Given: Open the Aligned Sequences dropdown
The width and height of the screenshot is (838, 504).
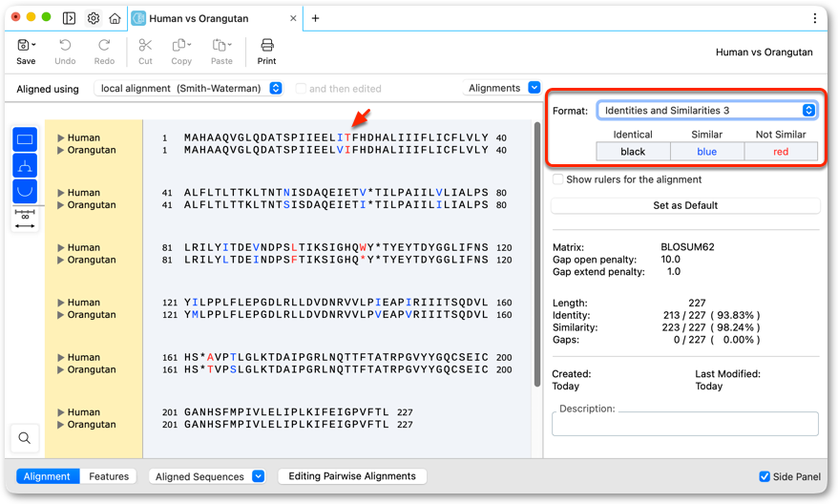Looking at the screenshot, I should pyautogui.click(x=206, y=476).
